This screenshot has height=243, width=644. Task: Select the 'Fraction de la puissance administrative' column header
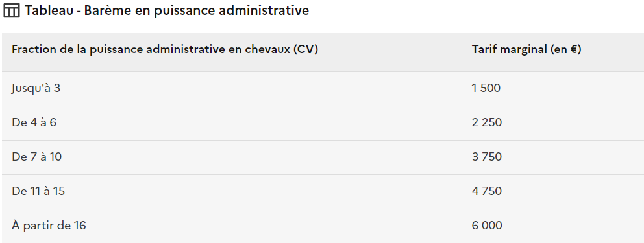tap(165, 50)
